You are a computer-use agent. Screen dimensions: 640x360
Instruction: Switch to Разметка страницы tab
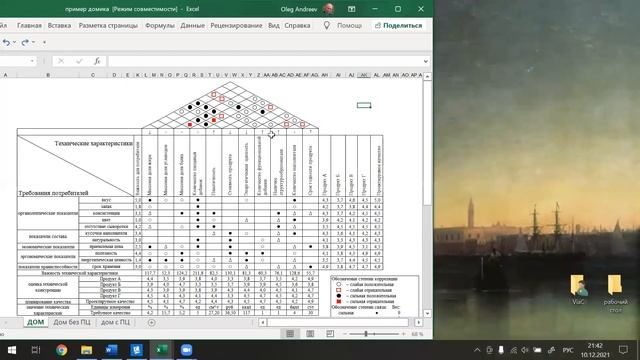[108, 25]
